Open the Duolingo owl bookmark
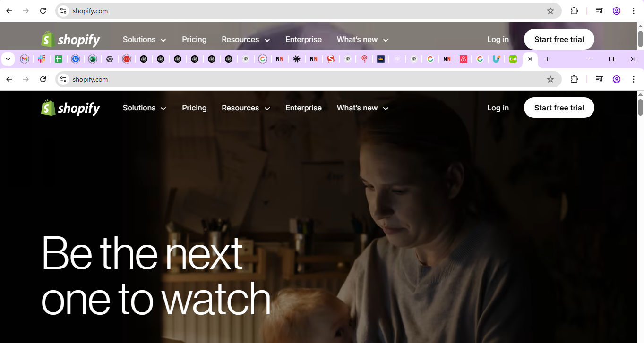Viewport: 644px width, 343px height. 513,59
